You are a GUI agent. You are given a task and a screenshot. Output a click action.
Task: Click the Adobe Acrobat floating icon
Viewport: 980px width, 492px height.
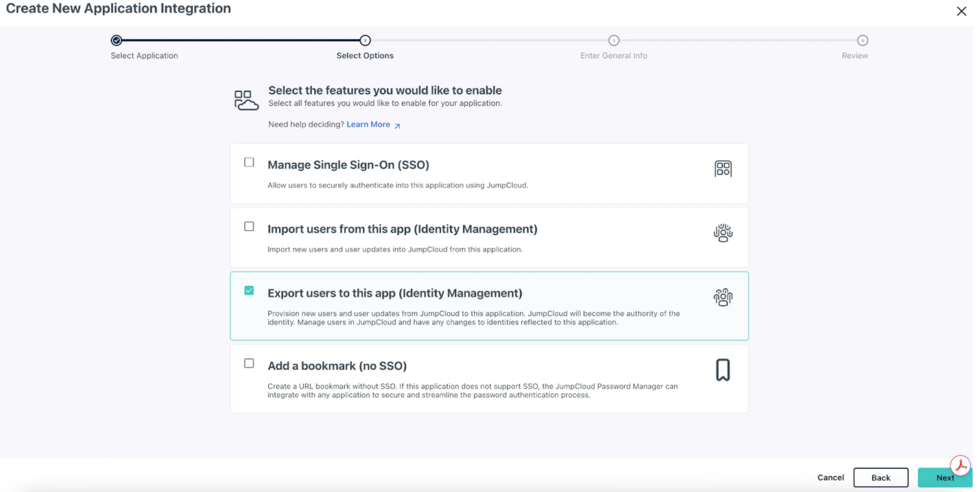tap(960, 465)
